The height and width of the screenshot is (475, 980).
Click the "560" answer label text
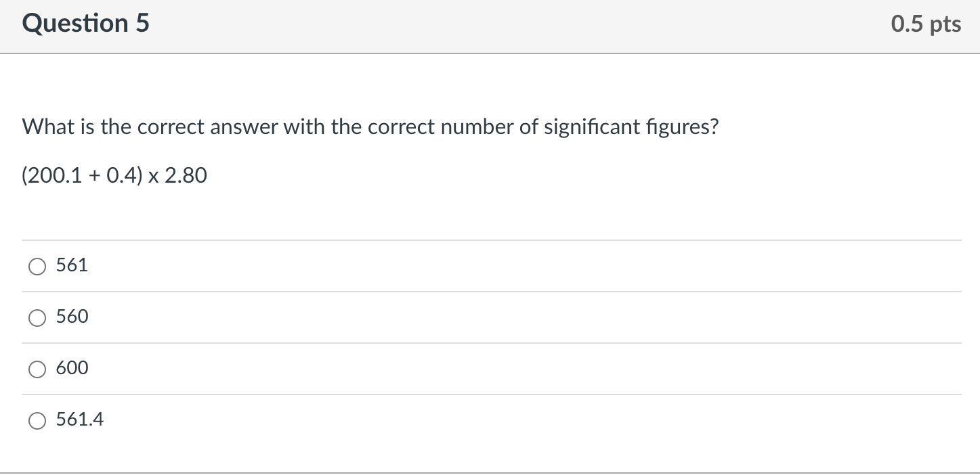(72, 317)
